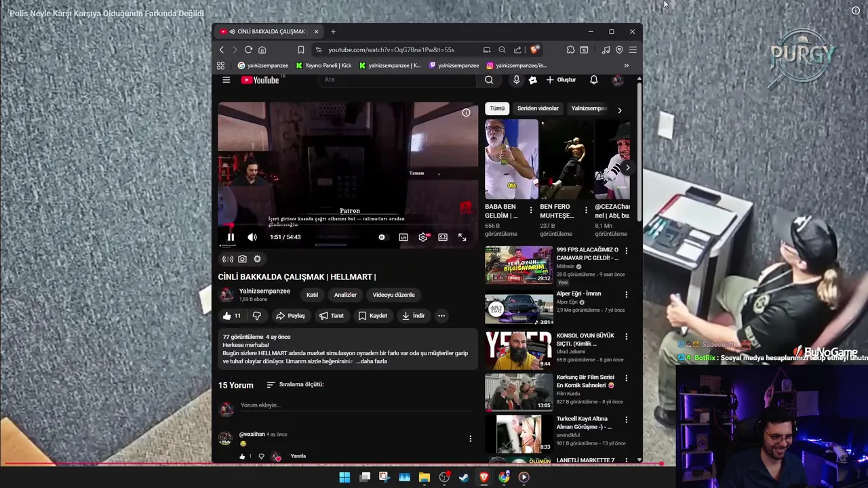
Task: Toggle subtitles in video player
Action: 403,237
